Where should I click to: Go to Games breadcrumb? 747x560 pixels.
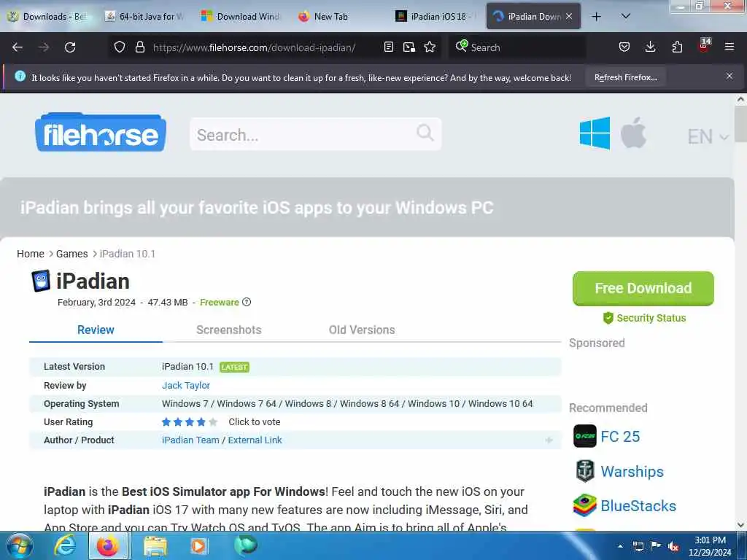pyautogui.click(x=72, y=254)
